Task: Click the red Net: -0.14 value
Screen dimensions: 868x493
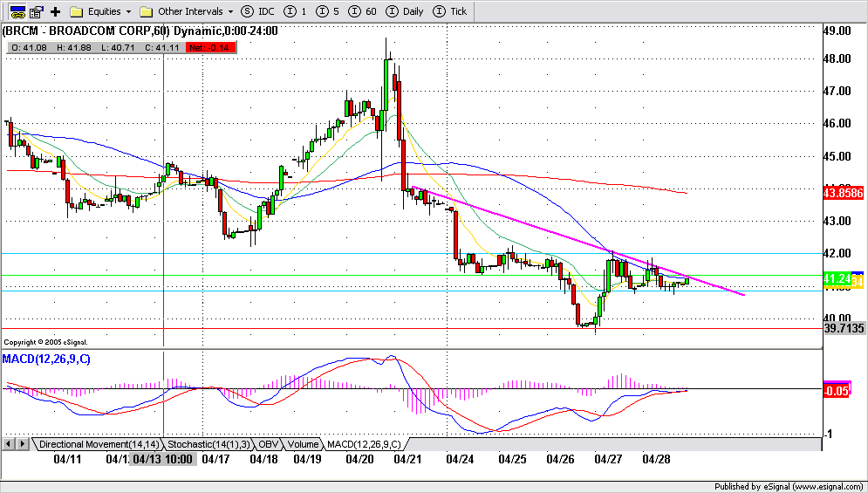Action: click(x=211, y=48)
